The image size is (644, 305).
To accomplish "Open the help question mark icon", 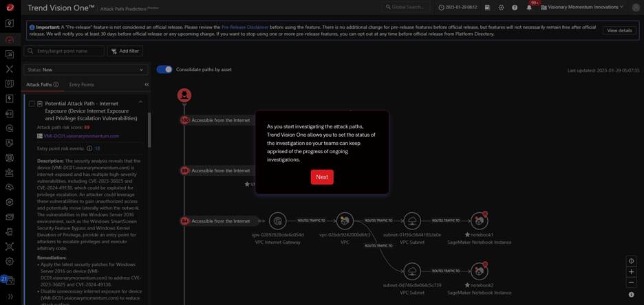I will pos(515,8).
